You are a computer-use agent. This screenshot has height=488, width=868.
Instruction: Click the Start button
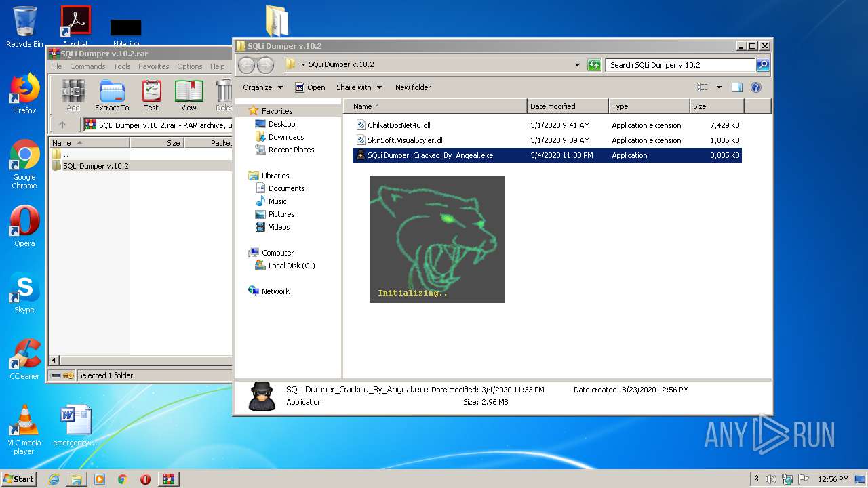(x=19, y=479)
